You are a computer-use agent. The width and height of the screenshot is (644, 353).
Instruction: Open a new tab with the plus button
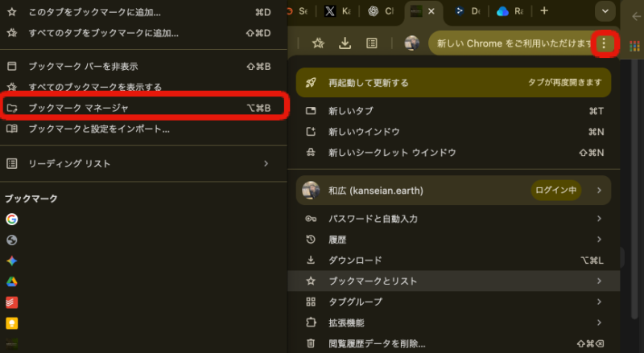[544, 11]
